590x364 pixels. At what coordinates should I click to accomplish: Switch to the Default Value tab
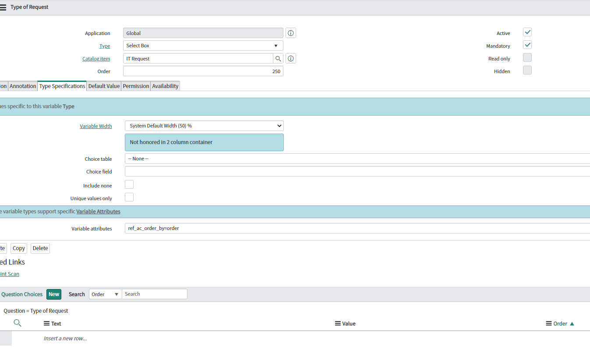104,86
